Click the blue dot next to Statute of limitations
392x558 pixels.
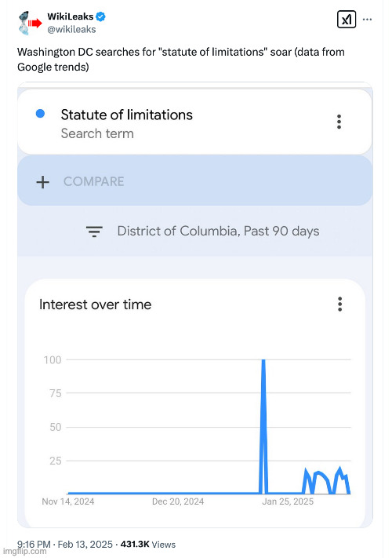pos(41,114)
